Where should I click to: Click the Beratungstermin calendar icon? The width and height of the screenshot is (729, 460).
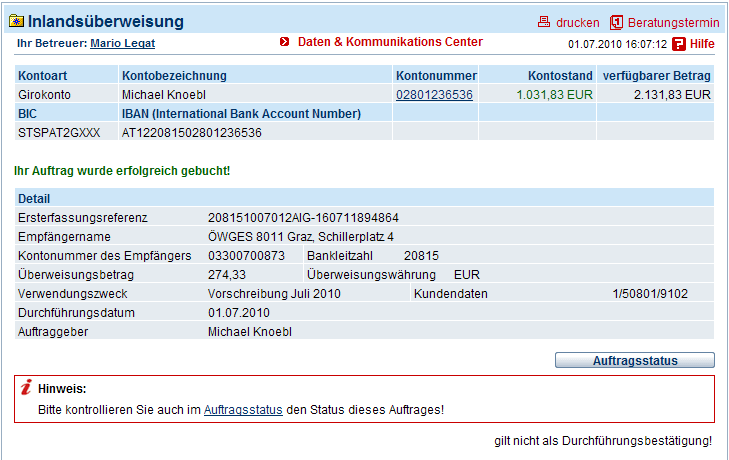click(x=616, y=22)
